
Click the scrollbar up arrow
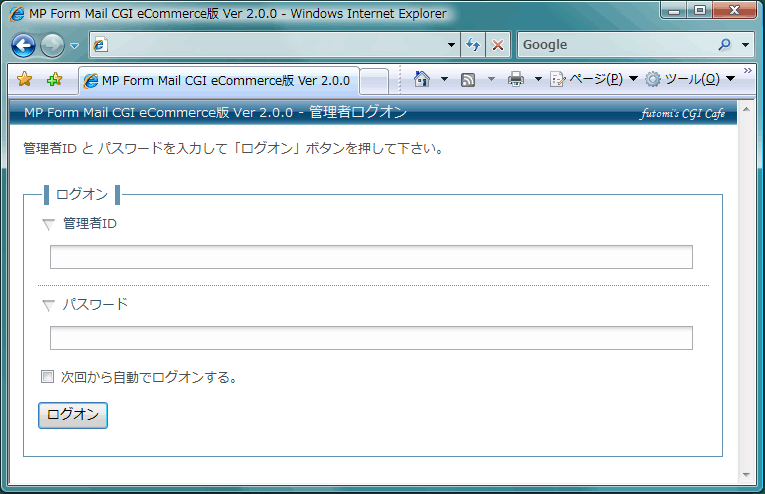(746, 110)
